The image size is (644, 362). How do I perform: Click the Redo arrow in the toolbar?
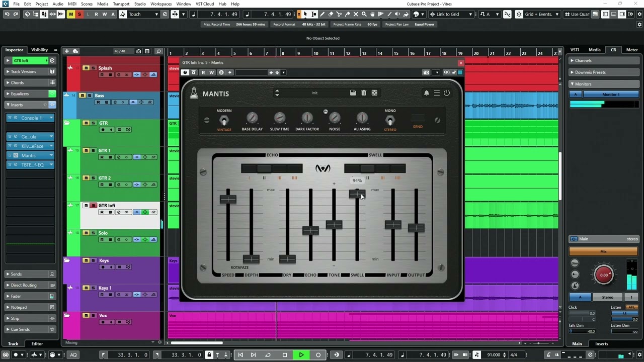click(x=16, y=14)
